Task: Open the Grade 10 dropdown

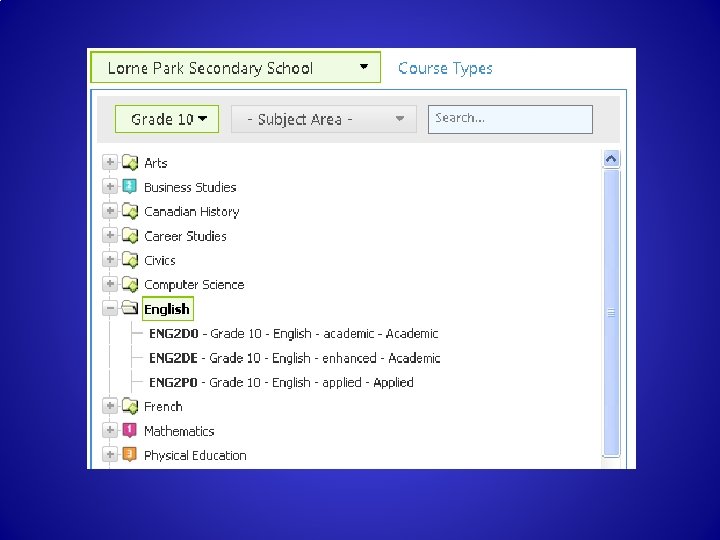Action: click(167, 119)
